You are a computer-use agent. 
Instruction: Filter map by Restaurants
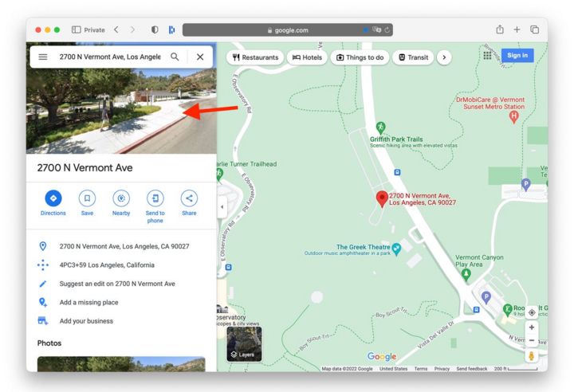click(x=255, y=57)
